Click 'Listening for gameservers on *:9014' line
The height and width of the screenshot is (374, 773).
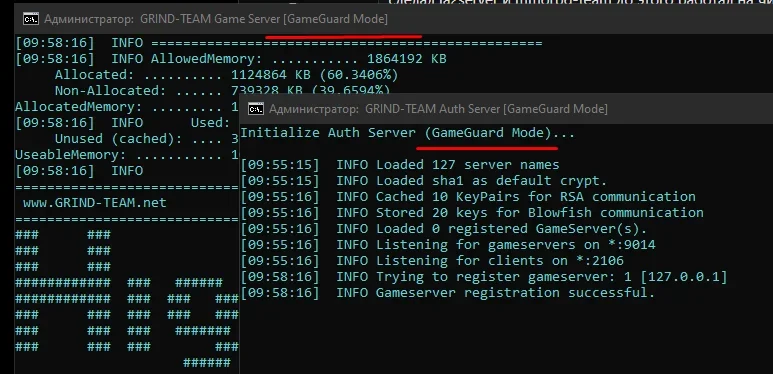pos(448,244)
